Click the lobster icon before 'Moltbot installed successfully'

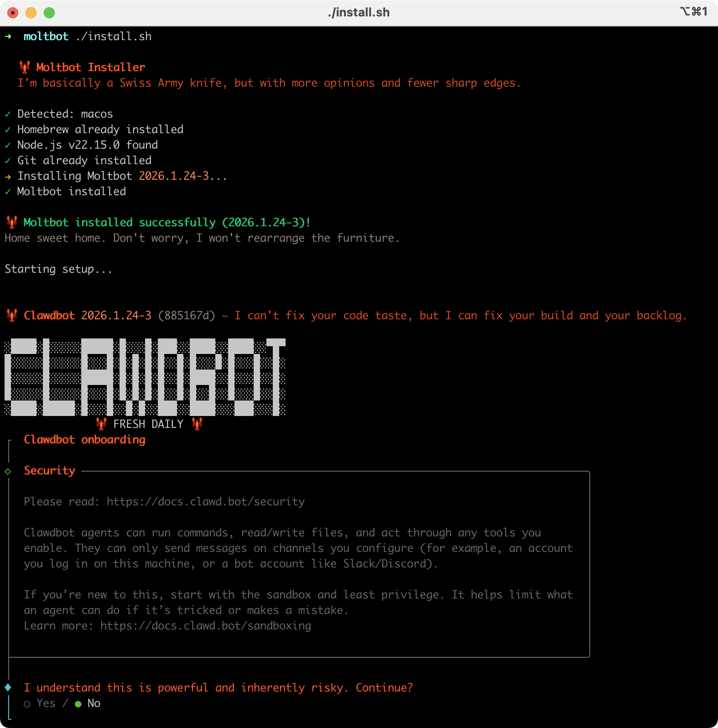click(12, 222)
